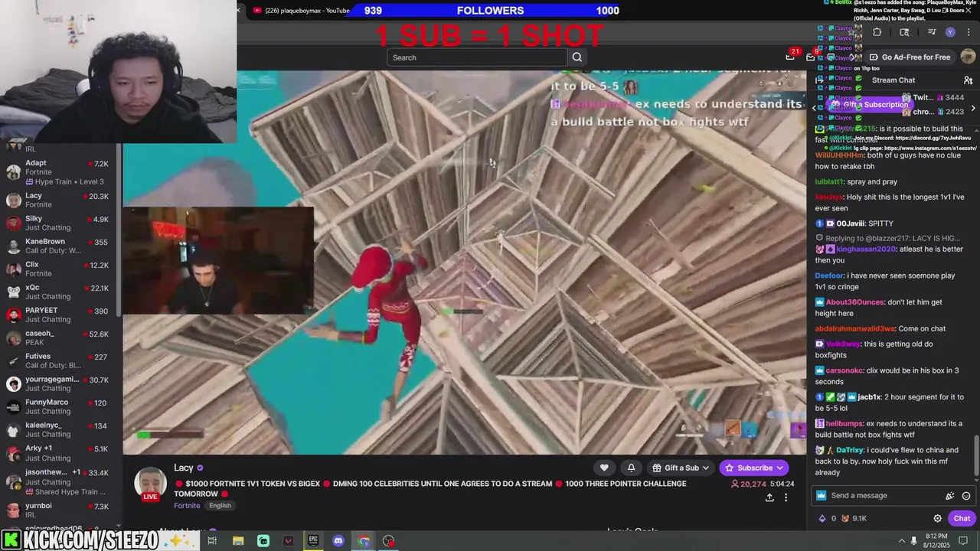Open Clix channel in sidebar
Image resolution: width=980 pixels, height=551 pixels.
[x=60, y=269]
